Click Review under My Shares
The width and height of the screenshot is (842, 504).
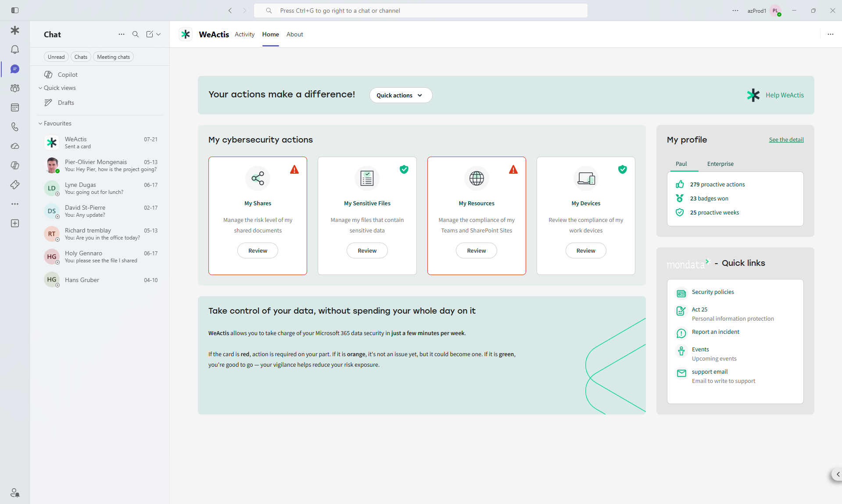(258, 250)
